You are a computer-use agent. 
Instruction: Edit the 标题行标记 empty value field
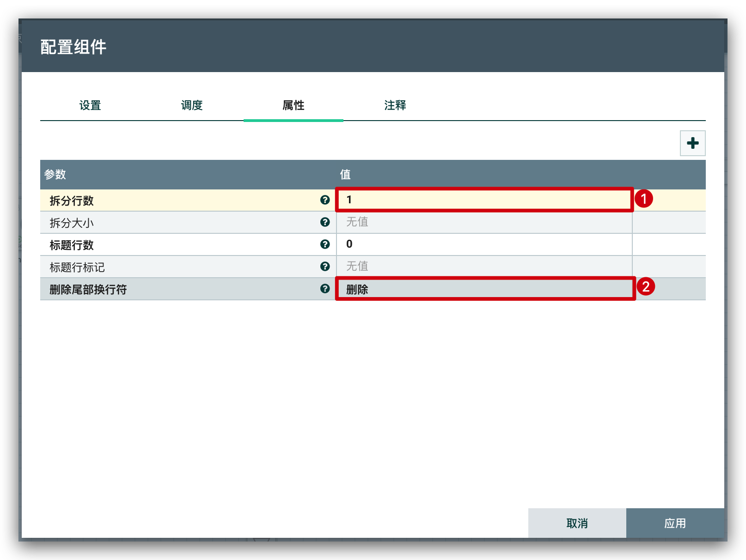pyautogui.click(x=483, y=267)
